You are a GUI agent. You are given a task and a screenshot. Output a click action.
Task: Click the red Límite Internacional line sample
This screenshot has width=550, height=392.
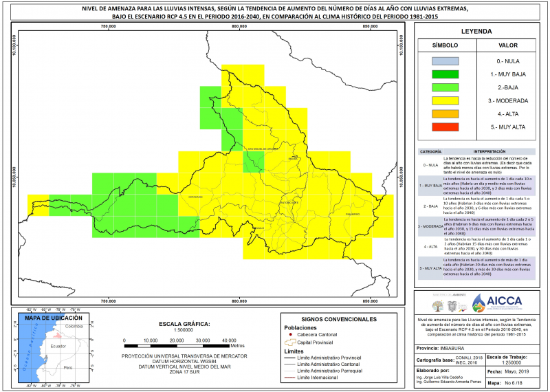(x=289, y=378)
